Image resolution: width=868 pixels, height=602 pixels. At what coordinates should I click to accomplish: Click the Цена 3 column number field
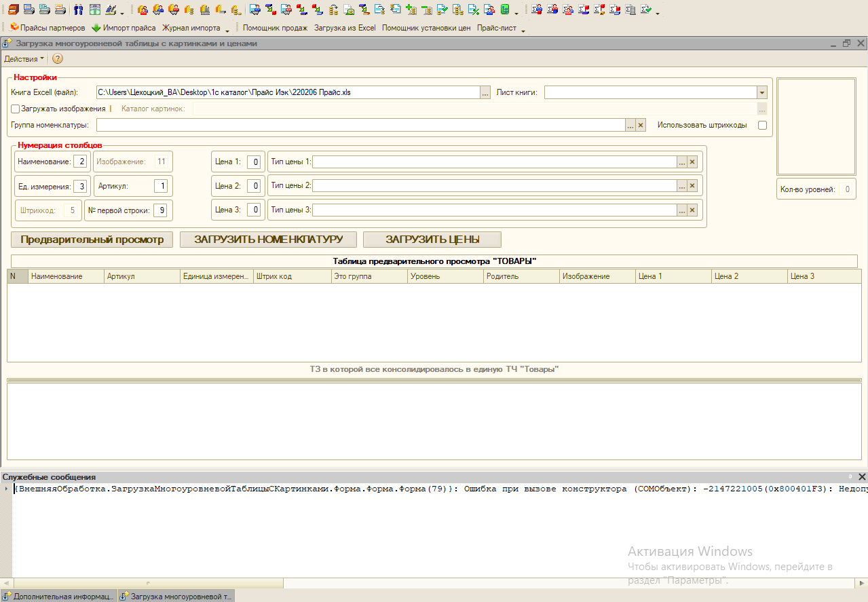tap(254, 210)
